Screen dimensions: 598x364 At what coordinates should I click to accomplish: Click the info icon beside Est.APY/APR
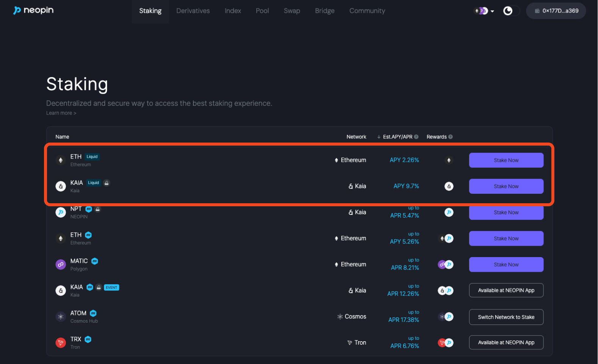tap(416, 137)
